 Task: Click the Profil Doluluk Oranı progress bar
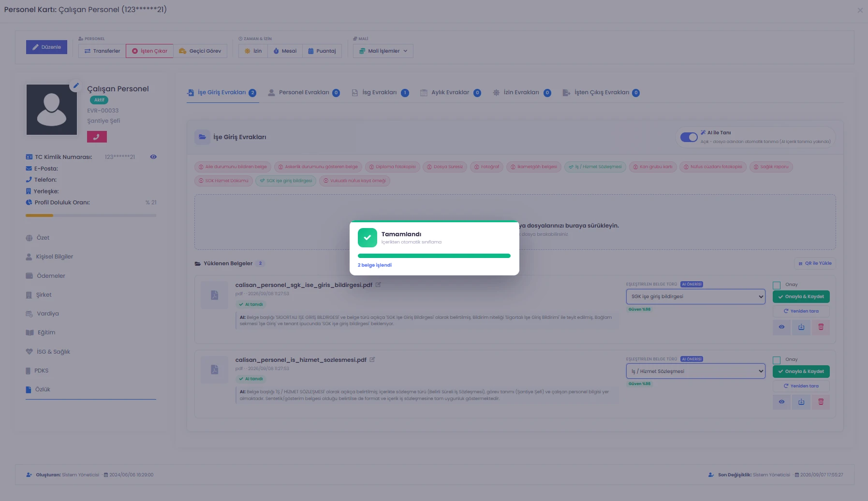click(91, 215)
